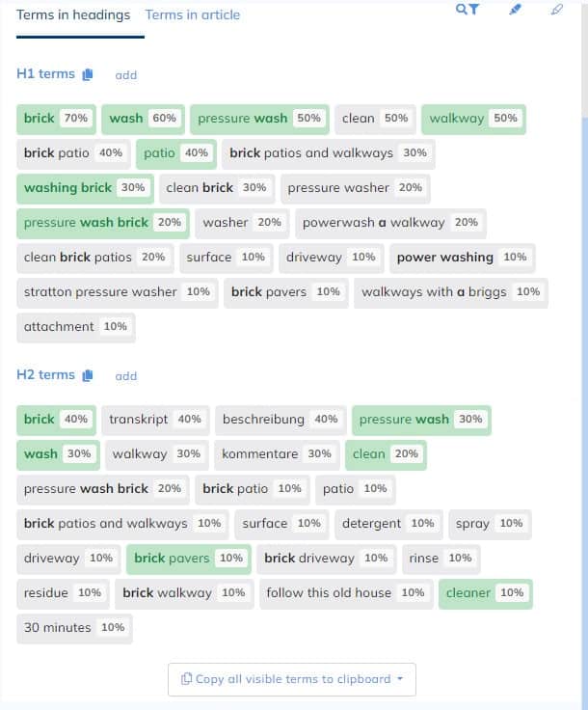Viewport: 588px width, 710px height.
Task: Select H1 term walkway 50%
Action: 473,119
